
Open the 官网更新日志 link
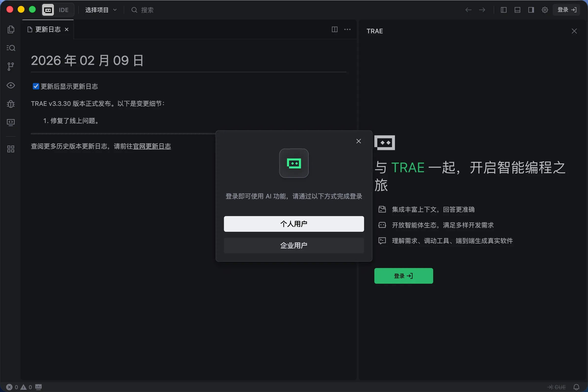(152, 146)
